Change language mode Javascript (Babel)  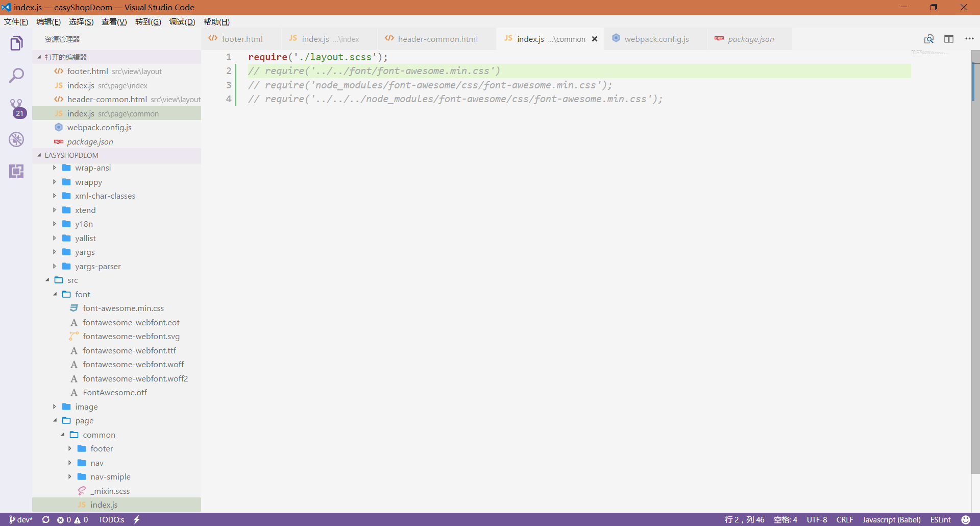point(892,519)
